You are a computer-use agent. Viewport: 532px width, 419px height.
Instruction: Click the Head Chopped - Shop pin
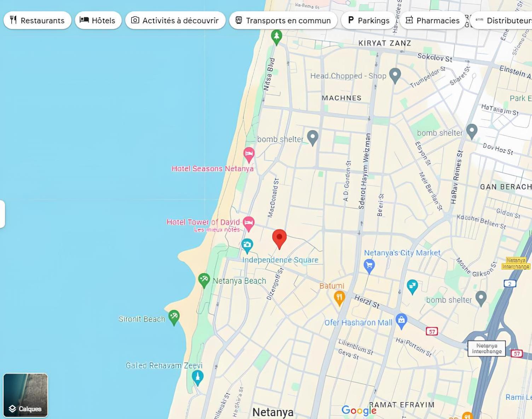point(395,76)
